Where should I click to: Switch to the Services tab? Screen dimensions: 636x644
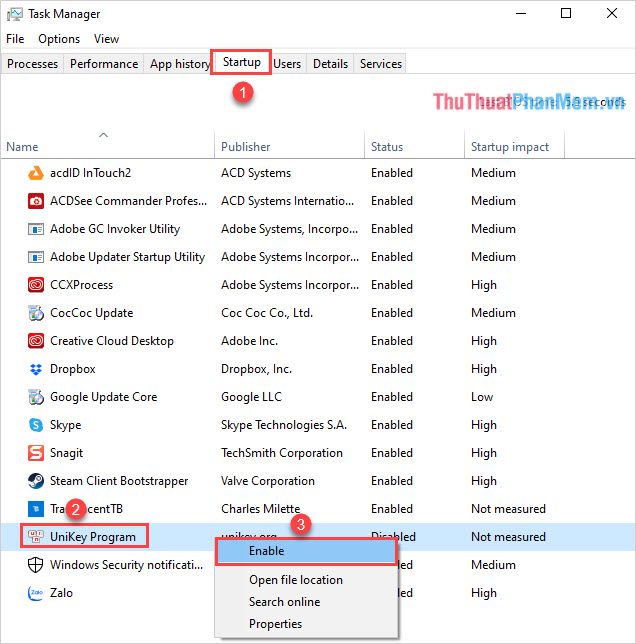pyautogui.click(x=381, y=64)
